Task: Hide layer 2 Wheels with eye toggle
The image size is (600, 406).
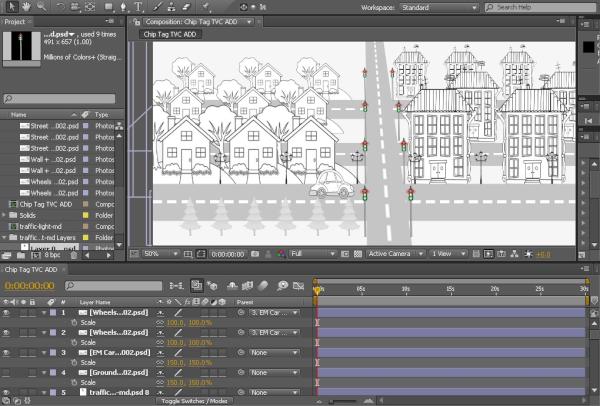Action: 6,333
